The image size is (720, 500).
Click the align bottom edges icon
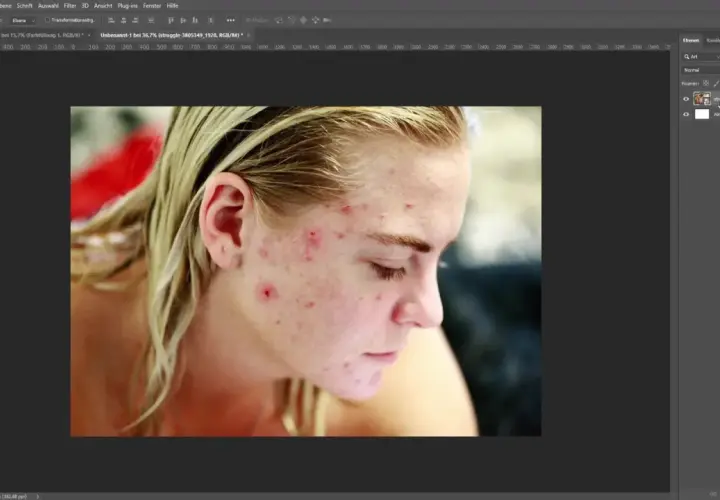pyautogui.click(x=195, y=20)
